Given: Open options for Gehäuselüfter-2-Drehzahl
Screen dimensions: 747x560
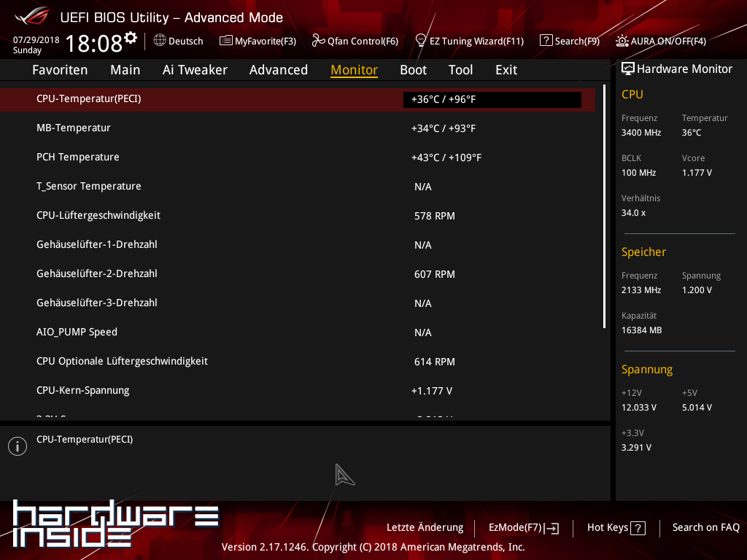Looking at the screenshot, I should point(292,273).
